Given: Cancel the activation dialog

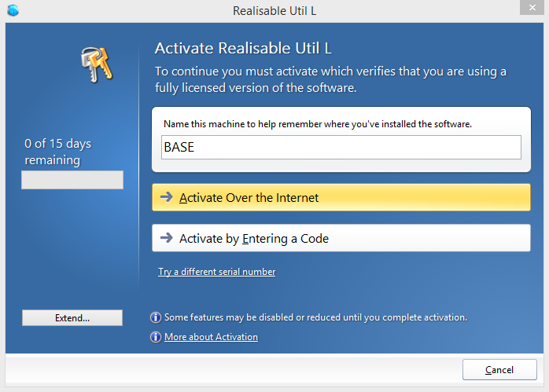Looking at the screenshot, I should (x=499, y=370).
